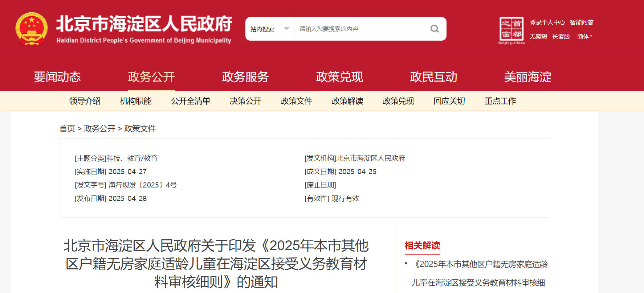Go to 政民互动 in main navigation
This screenshot has height=293, width=644.
[x=433, y=77]
